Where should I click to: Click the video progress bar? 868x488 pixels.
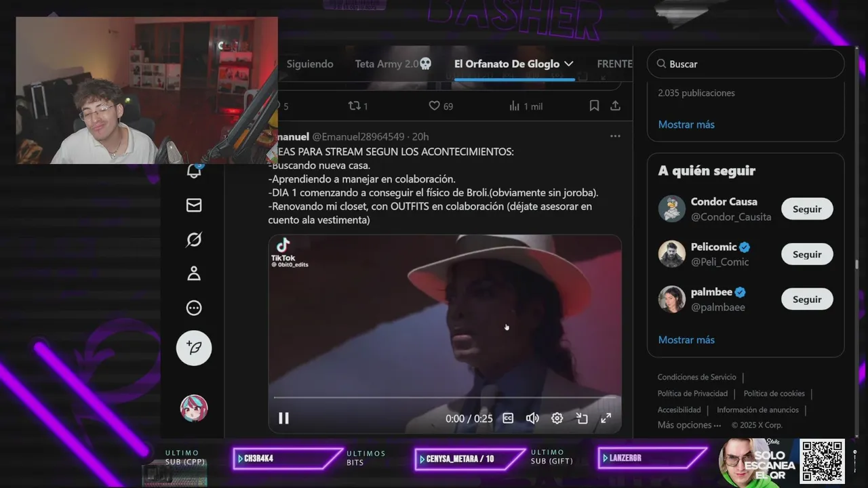(445, 398)
